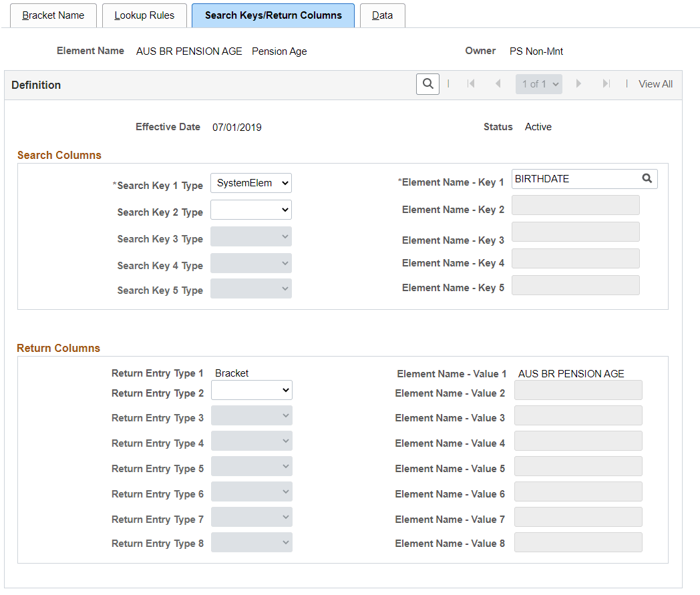Switch to Bracket Name tab

pyautogui.click(x=53, y=15)
